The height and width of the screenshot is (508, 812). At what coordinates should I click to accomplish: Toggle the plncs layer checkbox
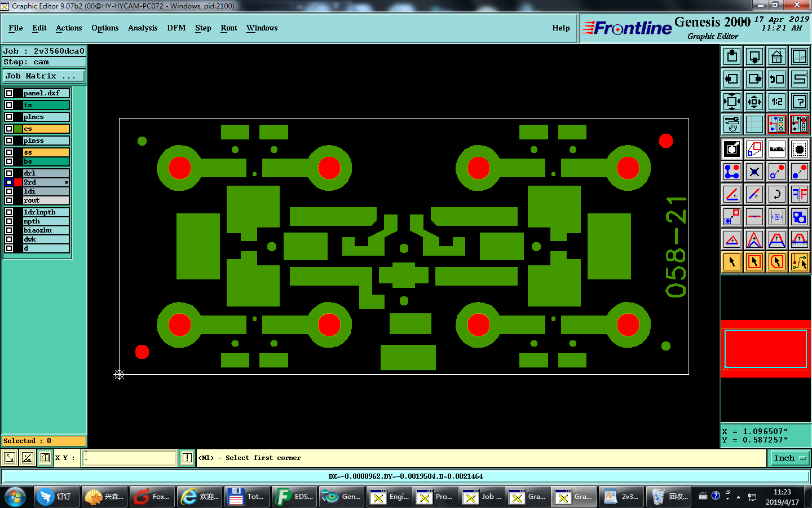(x=9, y=117)
